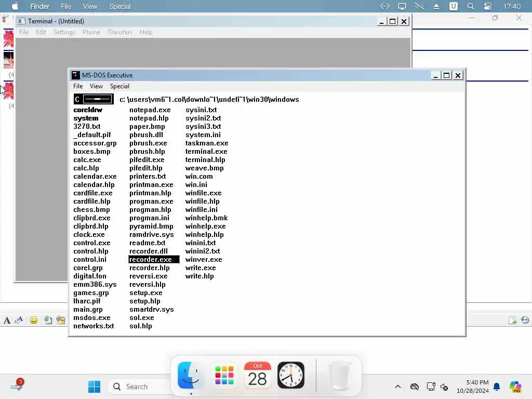Select file reversi.exe
The width and height of the screenshot is (532, 399).
(x=148, y=276)
